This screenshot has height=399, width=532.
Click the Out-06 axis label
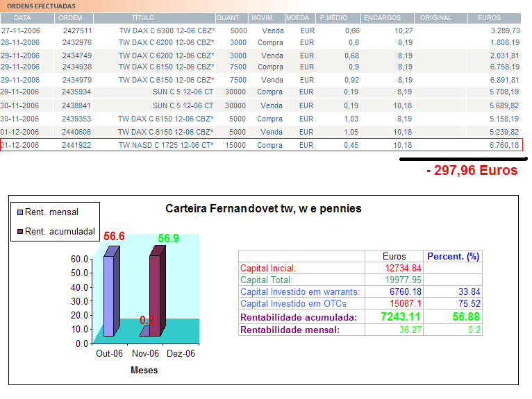click(x=109, y=353)
